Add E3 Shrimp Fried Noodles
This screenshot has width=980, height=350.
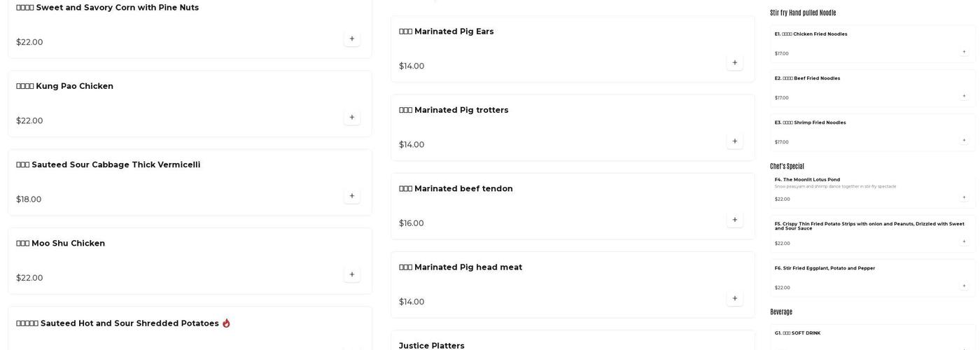pyautogui.click(x=964, y=140)
